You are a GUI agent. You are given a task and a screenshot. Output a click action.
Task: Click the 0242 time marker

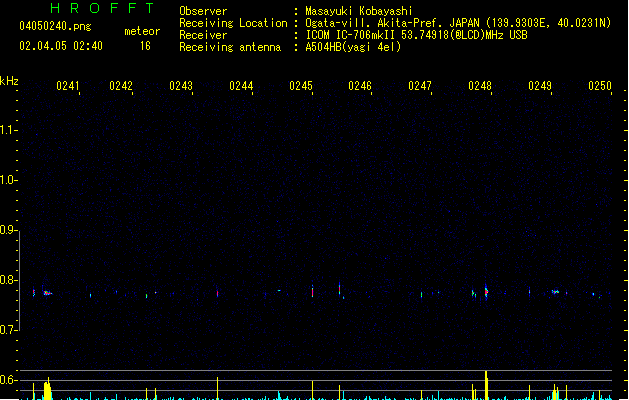121,85
